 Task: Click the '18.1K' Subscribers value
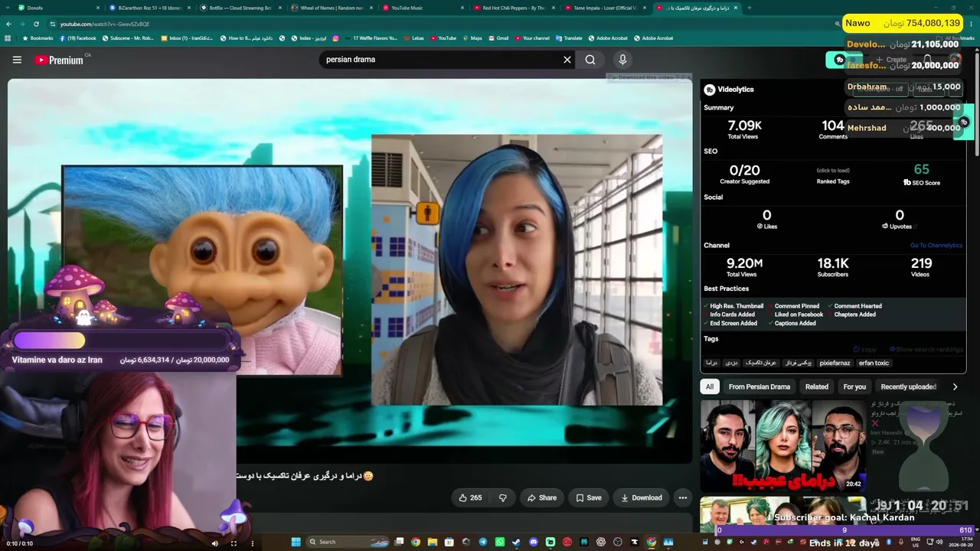coord(833,263)
